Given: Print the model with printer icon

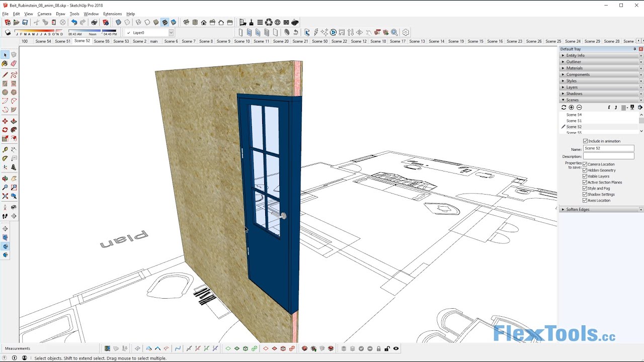Looking at the screenshot, I should point(94,22).
